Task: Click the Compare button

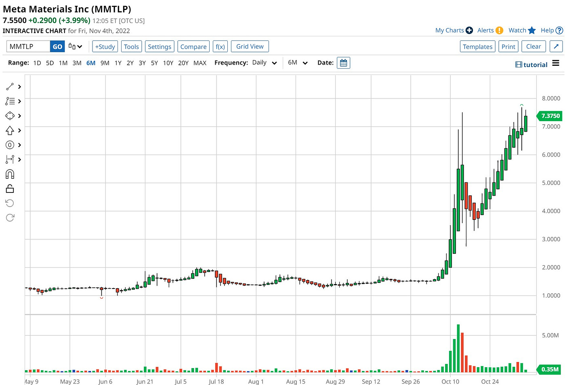Action: tap(193, 46)
